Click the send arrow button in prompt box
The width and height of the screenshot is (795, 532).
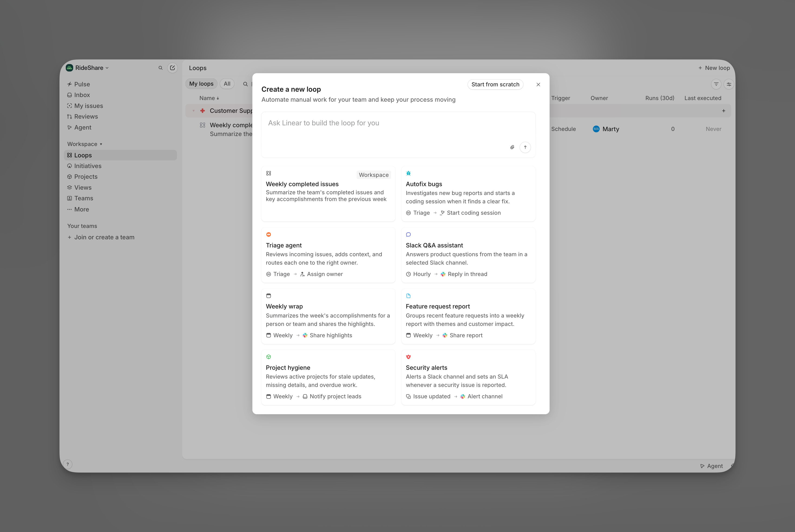[x=525, y=147]
